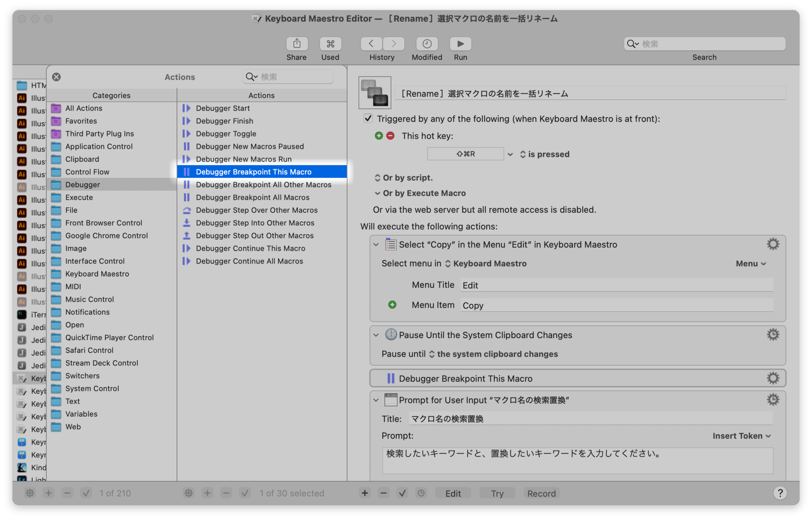This screenshot has height=520, width=812.
Task: Toggle the Triggered by any of the following checkbox
Action: tap(368, 119)
